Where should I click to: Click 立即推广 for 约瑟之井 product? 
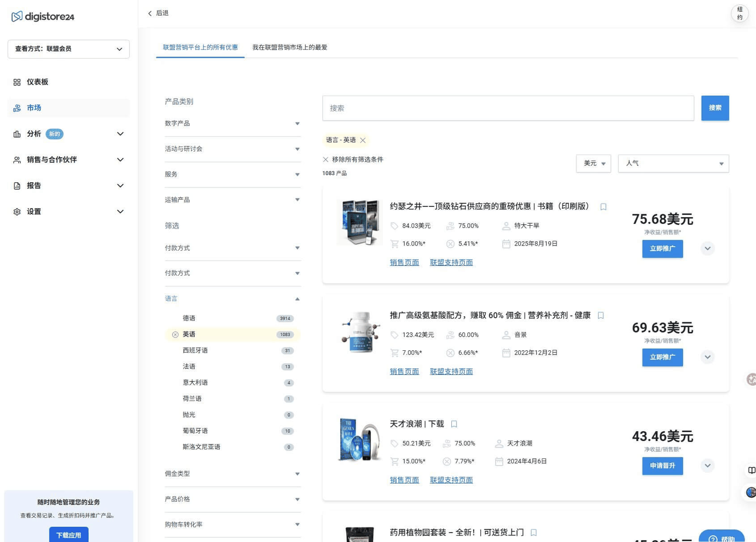pyautogui.click(x=662, y=249)
